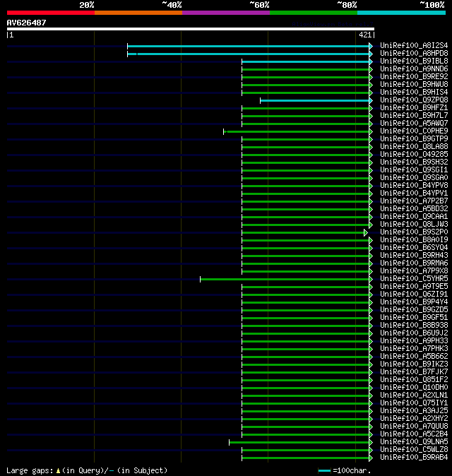This screenshot has width=452, height=476.
Task: Select the UniRef100_Q8LA88 label
Action: pos(414,147)
